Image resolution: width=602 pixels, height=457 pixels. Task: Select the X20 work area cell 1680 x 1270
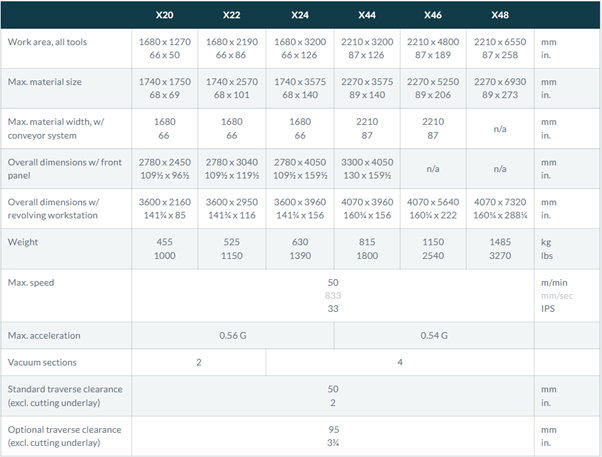point(165,48)
